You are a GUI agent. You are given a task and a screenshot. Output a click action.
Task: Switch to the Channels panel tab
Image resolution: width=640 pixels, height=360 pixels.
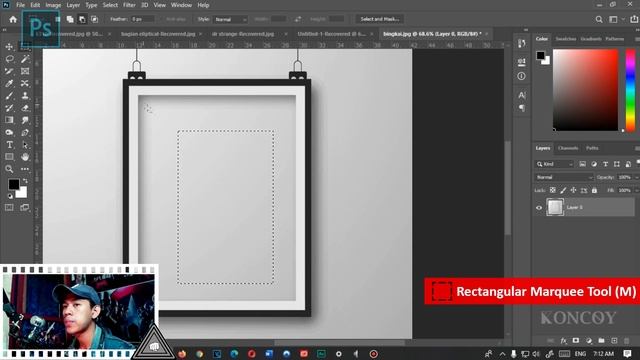click(568, 148)
